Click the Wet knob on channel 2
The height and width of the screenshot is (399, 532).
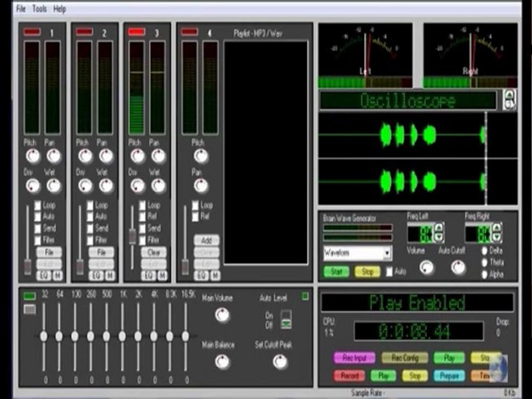[x=106, y=186]
